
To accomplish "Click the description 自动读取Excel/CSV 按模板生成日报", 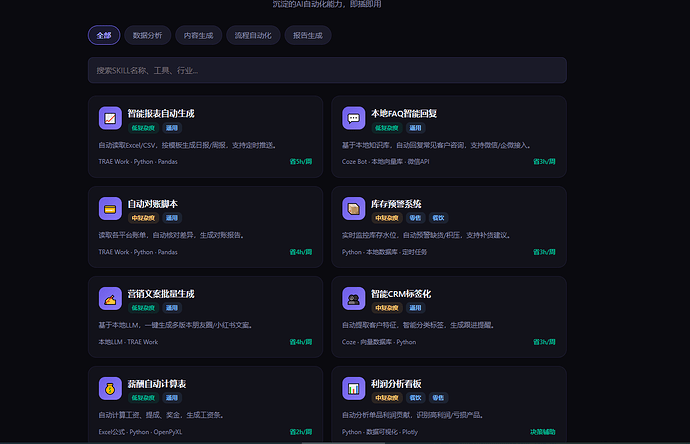I will point(187,145).
